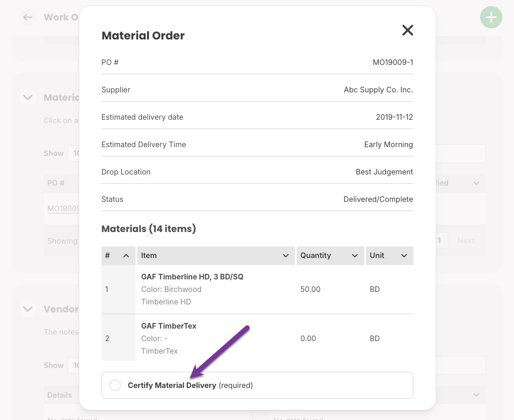Click the GAF TimberTex item name
This screenshot has height=420, width=514.
168,326
